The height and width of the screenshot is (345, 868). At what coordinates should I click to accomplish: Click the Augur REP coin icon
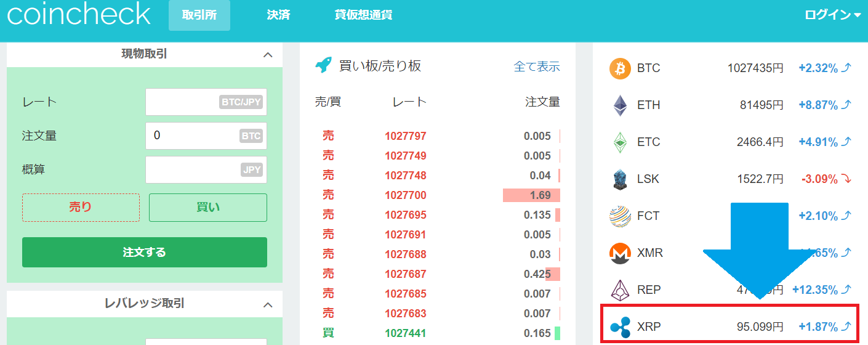[x=620, y=290]
